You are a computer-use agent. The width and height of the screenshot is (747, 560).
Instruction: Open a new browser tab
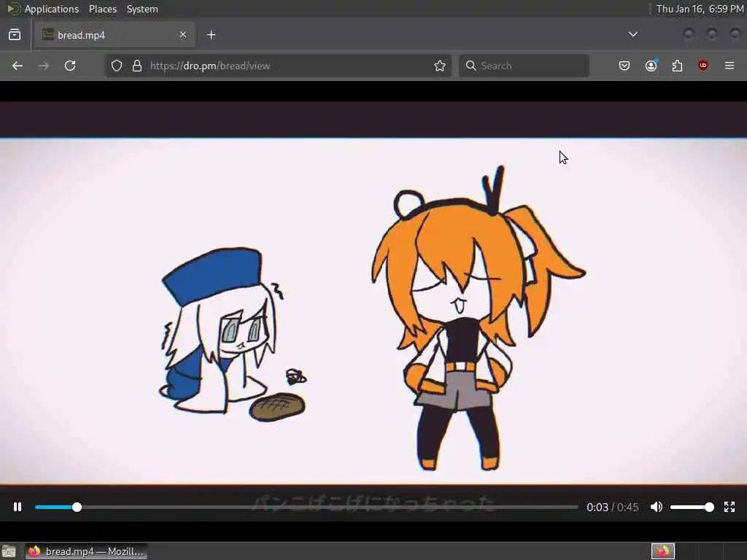(212, 35)
